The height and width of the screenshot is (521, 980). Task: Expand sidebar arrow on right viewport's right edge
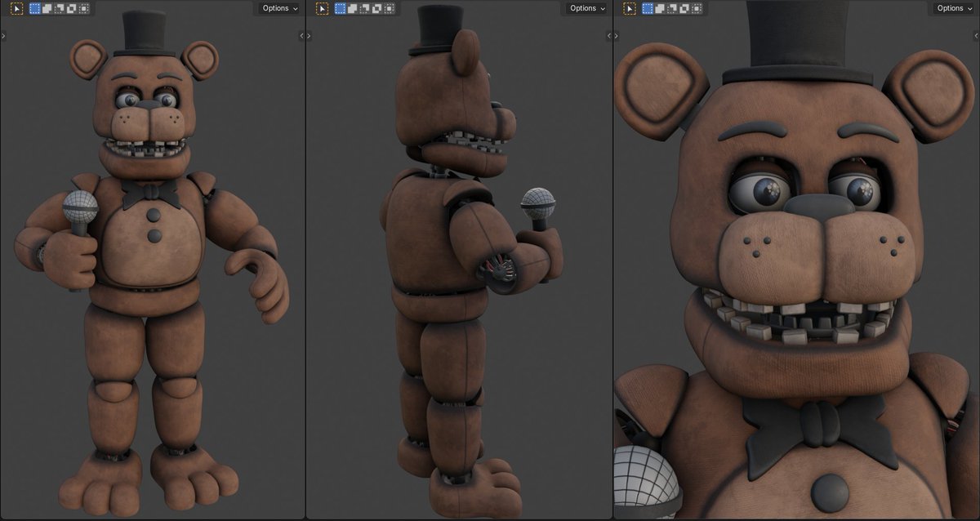977,36
